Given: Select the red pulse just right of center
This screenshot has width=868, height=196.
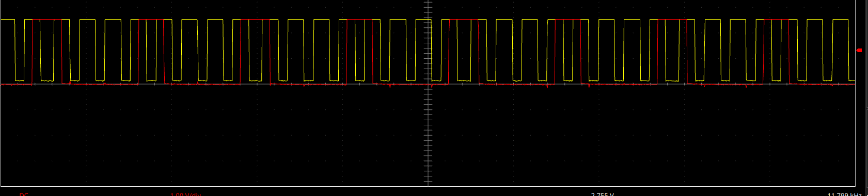Looking at the screenshot, I should pyautogui.click(x=464, y=52).
